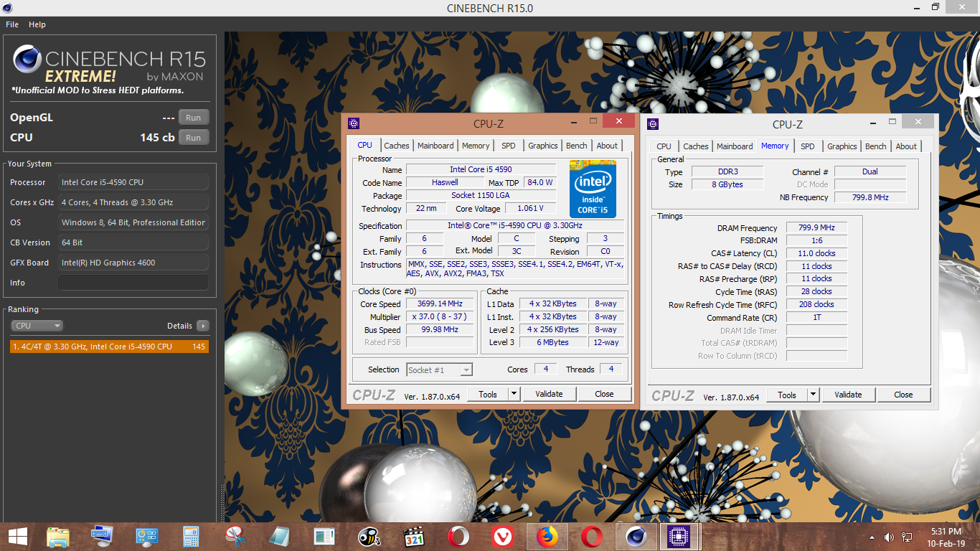Run the CPU benchmark
980x551 pixels.
pos(194,138)
